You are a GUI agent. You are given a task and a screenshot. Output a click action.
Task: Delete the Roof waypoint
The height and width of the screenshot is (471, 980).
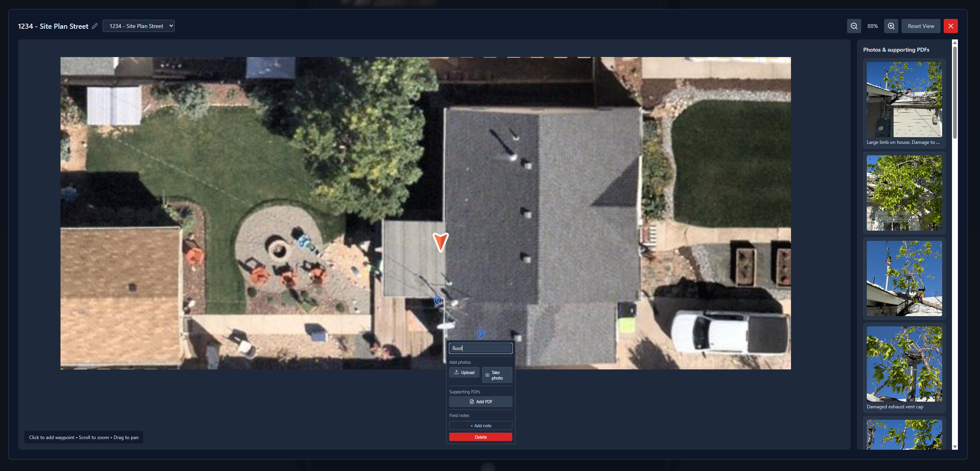[x=481, y=437]
